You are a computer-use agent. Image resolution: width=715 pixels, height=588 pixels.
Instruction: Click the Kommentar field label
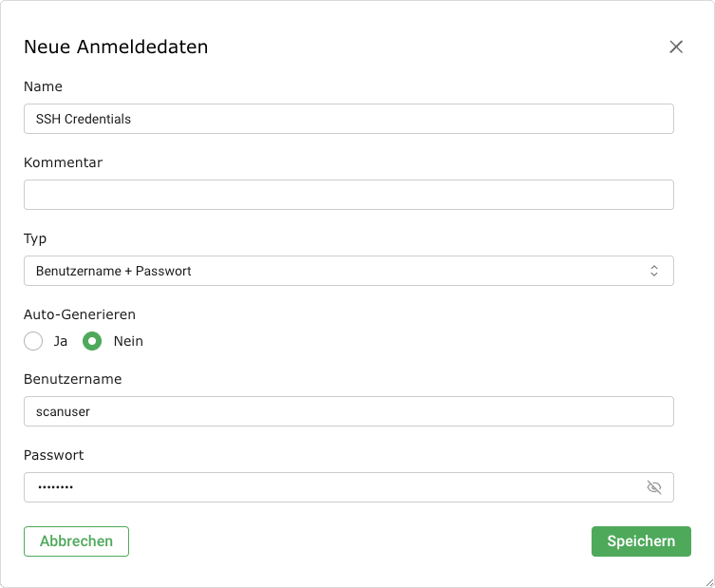tap(63, 162)
